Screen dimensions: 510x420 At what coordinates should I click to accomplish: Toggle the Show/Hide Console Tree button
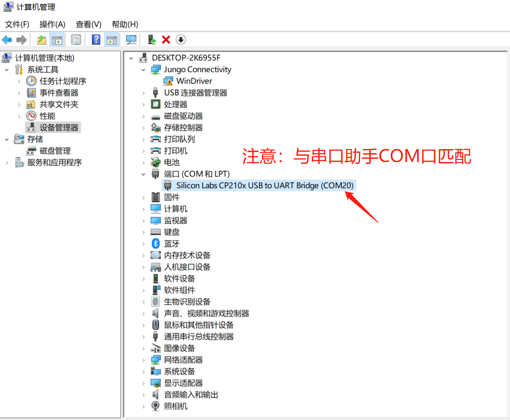tap(57, 40)
